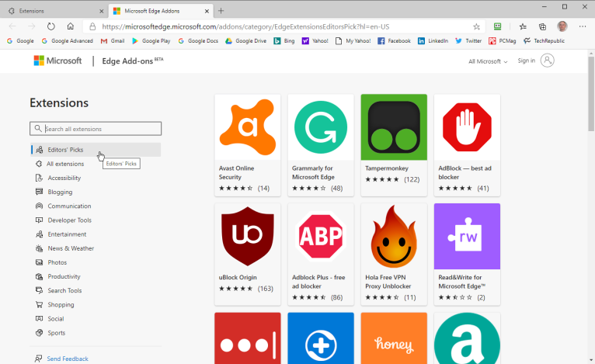Click the Send Feedback link
The width and height of the screenshot is (595, 364).
coord(67,359)
